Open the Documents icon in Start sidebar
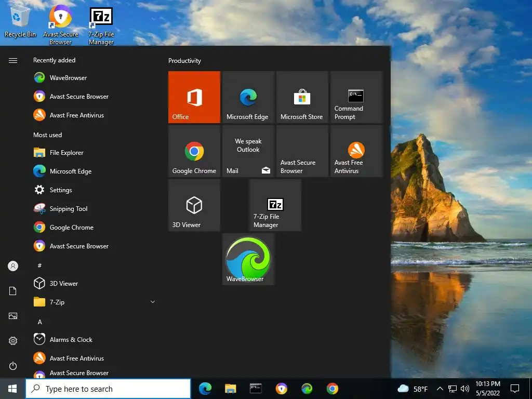 coord(13,291)
